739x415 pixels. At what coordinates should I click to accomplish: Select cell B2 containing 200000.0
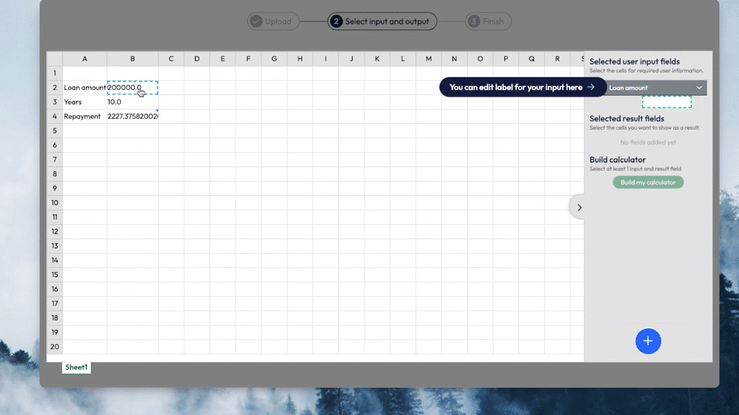click(x=132, y=88)
